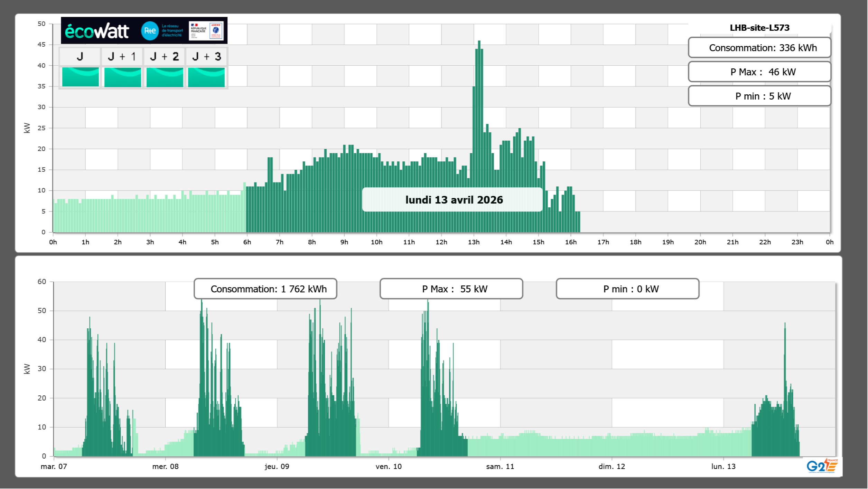Select the green J + 2 signal tile

(165, 77)
